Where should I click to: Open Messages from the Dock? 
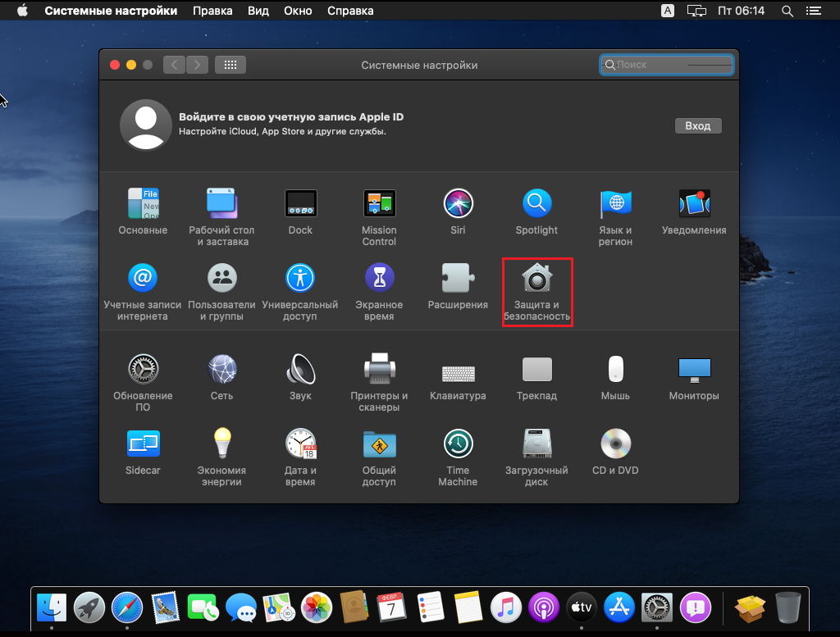(x=240, y=607)
